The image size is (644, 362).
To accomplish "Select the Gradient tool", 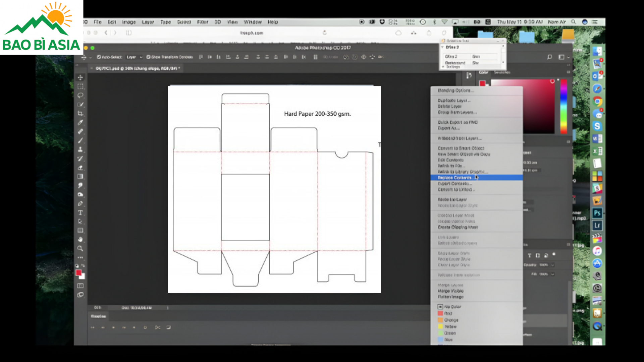I will (x=80, y=176).
